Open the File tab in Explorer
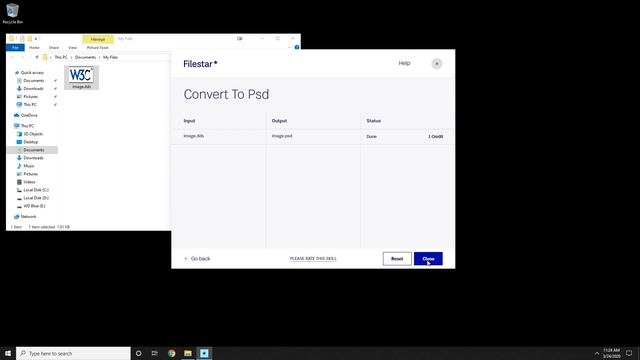 pos(16,48)
